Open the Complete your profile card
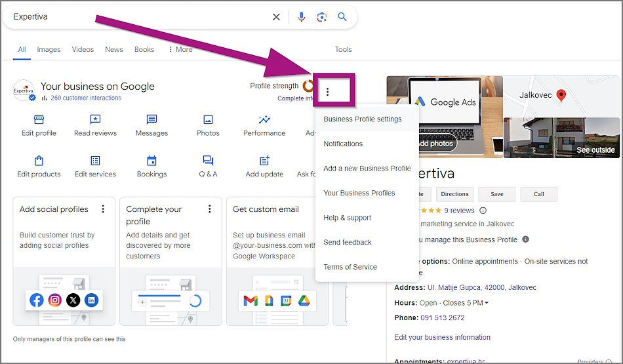623x364 pixels. 171,261
